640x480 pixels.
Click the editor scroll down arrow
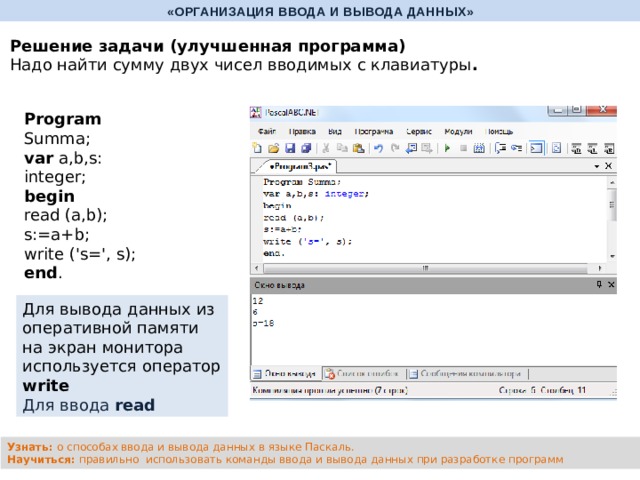(612, 256)
